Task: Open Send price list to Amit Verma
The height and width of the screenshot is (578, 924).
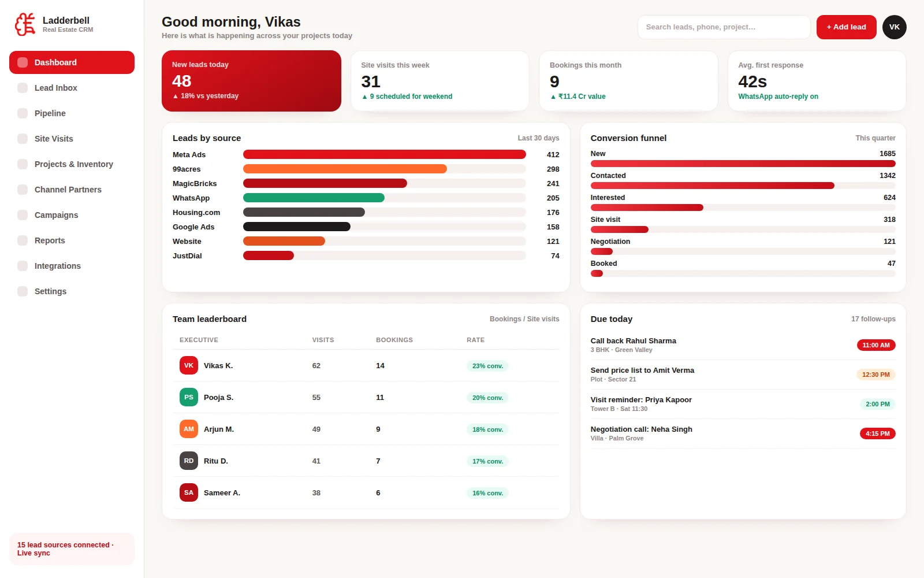Action: click(743, 375)
